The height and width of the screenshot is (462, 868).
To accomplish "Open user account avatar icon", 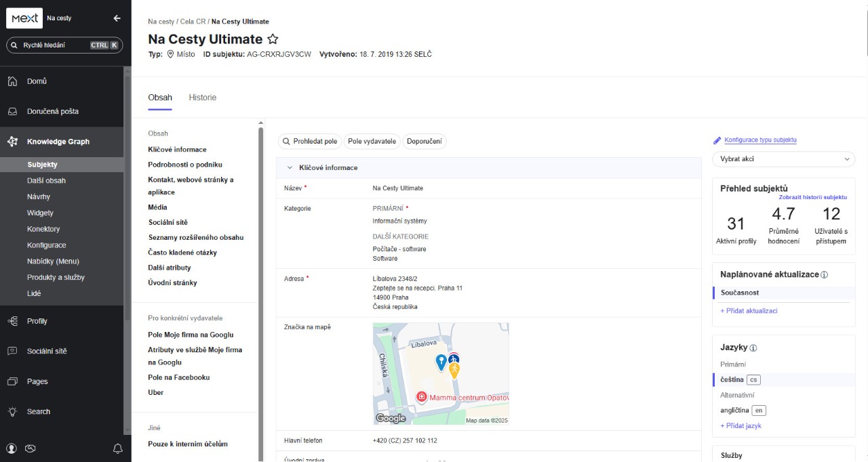I will 12,448.
